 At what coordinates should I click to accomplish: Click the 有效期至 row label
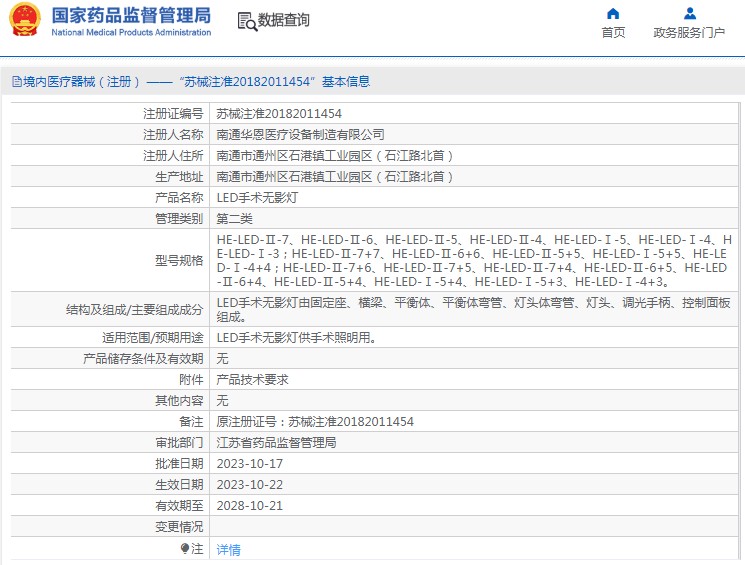(x=179, y=505)
